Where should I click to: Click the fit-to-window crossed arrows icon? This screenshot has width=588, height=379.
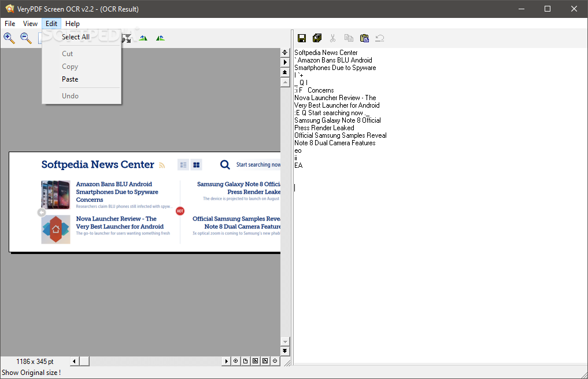(x=127, y=38)
